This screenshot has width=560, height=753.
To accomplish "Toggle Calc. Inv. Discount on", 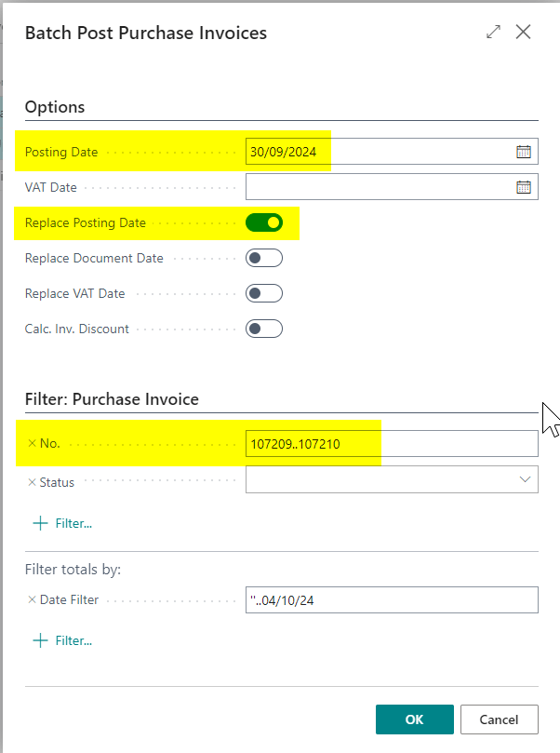I will [x=264, y=329].
